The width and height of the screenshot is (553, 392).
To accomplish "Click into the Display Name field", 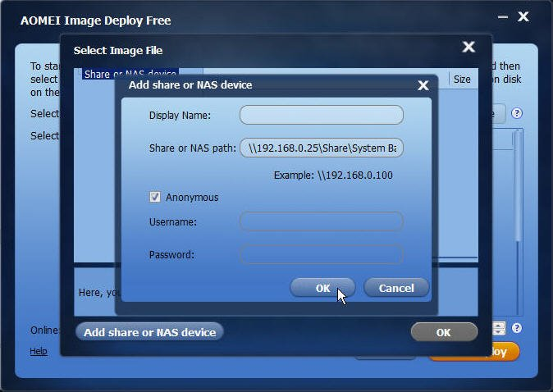I will pyautogui.click(x=322, y=115).
